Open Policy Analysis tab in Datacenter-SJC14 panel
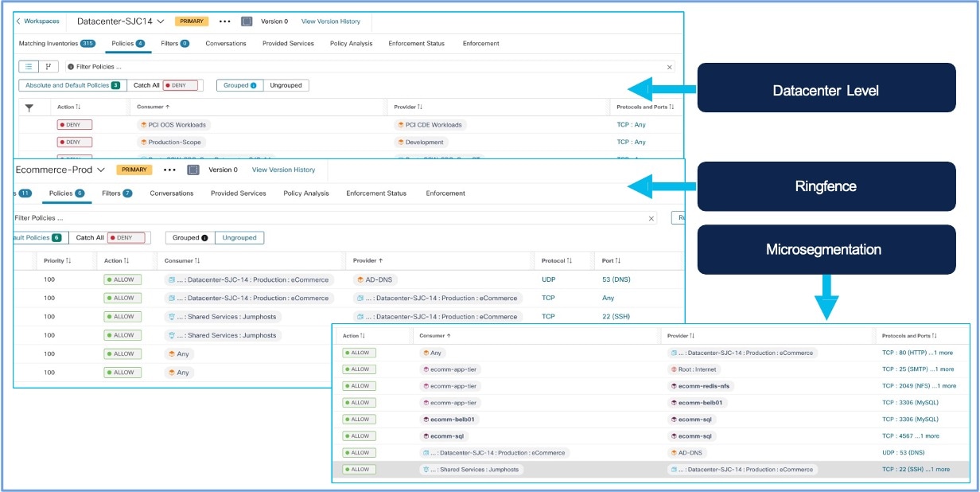The image size is (980, 492). (x=351, y=44)
